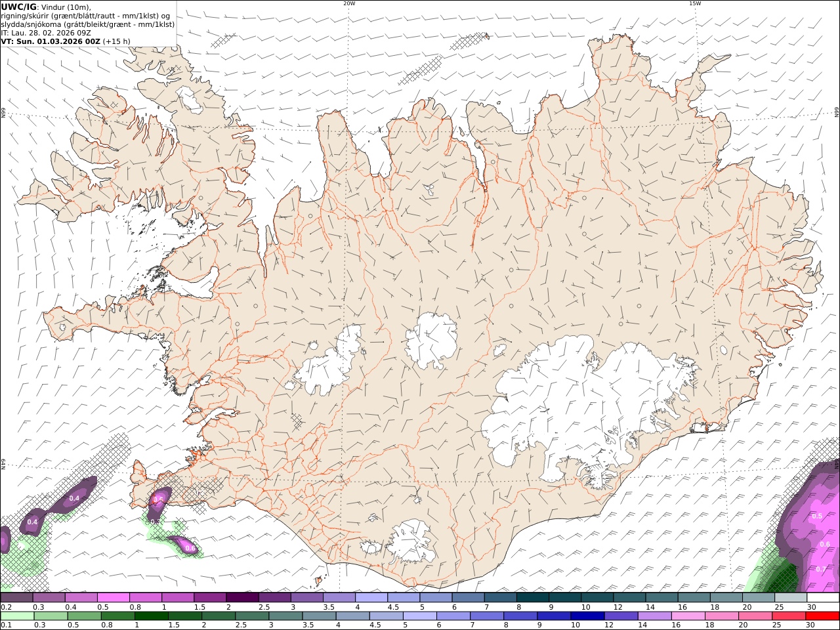Image resolution: width=840 pixels, height=630 pixels.
Task: Select the darkest purple snow-scale swatch at 2
Action: tap(242, 598)
